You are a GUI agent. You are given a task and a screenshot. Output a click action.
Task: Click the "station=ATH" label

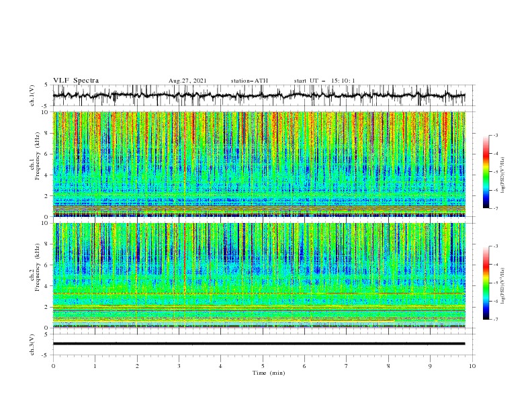[x=249, y=81]
